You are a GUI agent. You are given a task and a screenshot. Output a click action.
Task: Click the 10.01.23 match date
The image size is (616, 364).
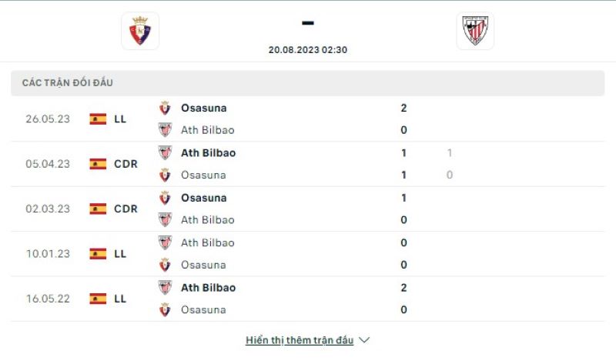pyautogui.click(x=48, y=254)
